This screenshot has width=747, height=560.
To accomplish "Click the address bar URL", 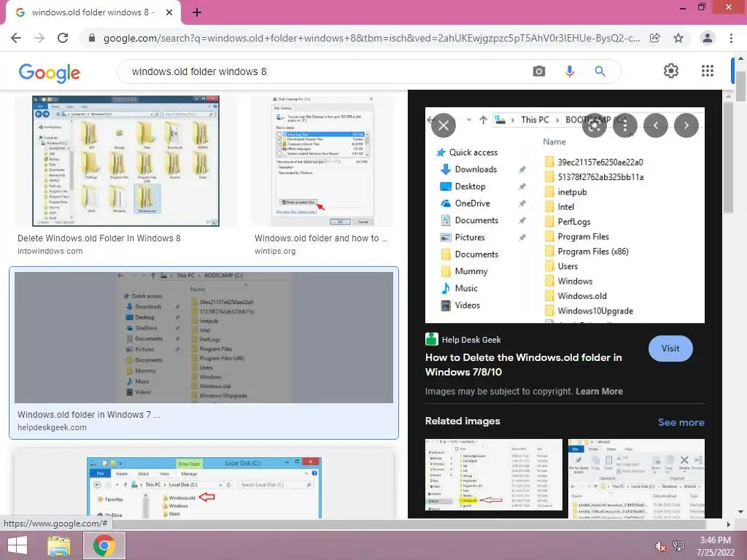I will coord(371,38).
